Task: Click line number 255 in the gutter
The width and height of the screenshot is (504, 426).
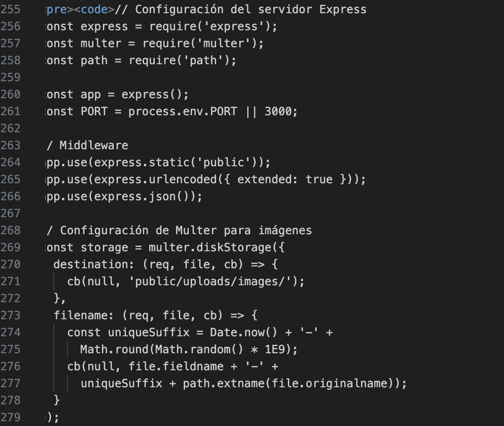Action: [x=10, y=9]
